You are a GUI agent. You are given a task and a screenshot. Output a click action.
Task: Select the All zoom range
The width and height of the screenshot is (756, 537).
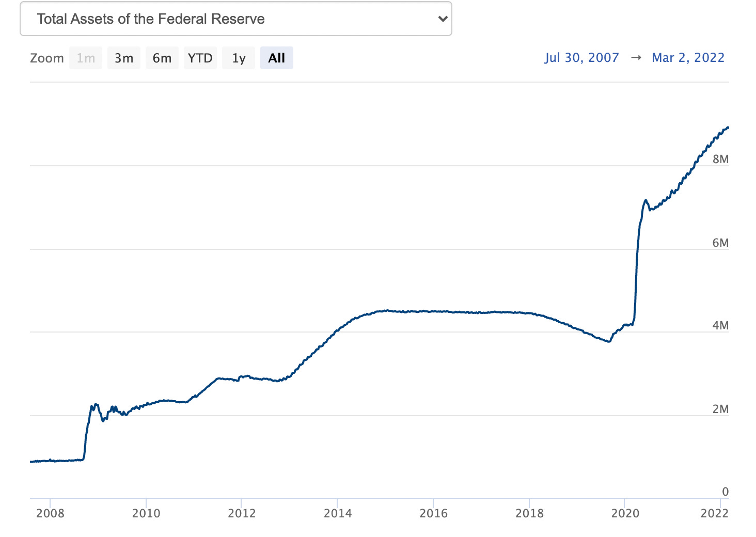click(x=276, y=58)
